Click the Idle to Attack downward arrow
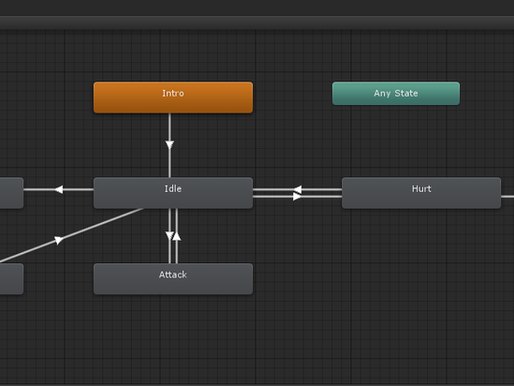Image resolution: width=514 pixels, height=386 pixels. click(x=170, y=236)
